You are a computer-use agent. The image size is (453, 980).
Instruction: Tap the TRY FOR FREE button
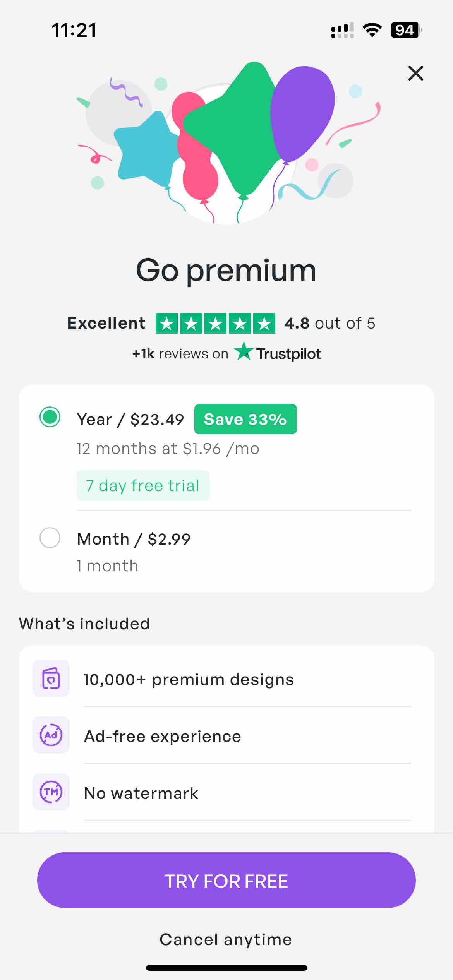point(226,880)
